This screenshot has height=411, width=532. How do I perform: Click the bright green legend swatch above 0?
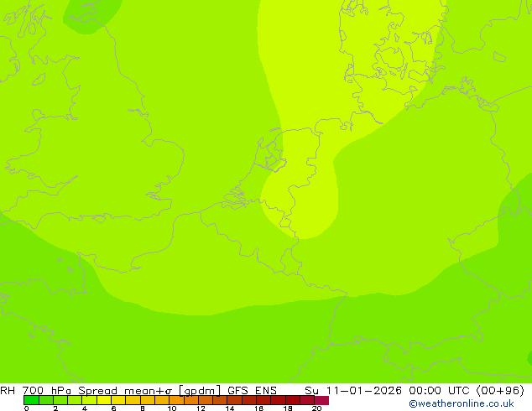click(31, 400)
